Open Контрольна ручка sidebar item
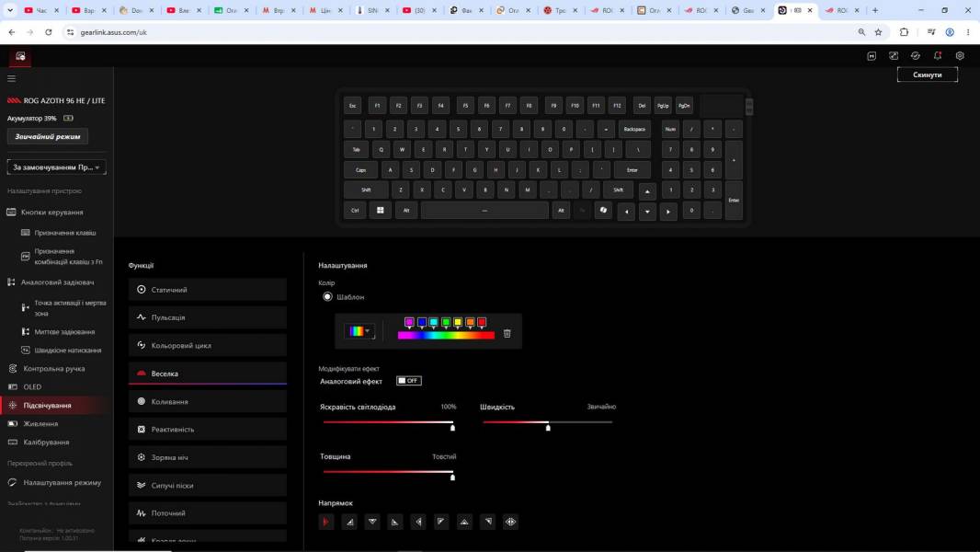The height and width of the screenshot is (552, 980). point(53,369)
